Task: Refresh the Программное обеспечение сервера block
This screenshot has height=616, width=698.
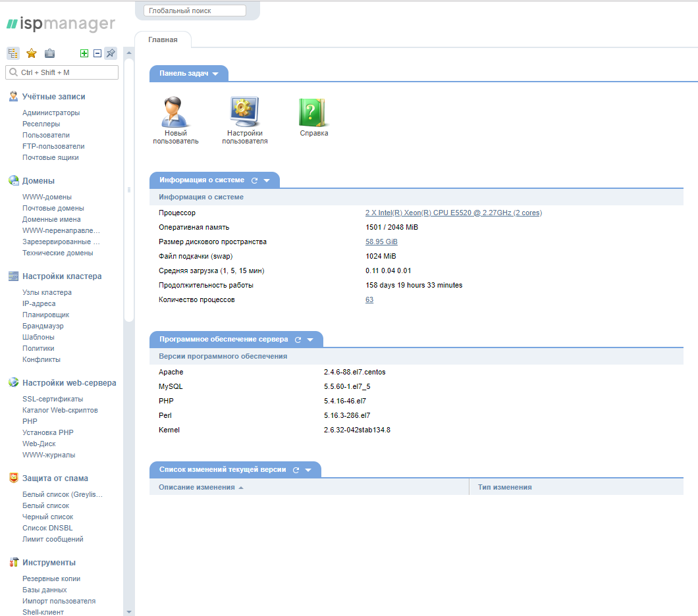Action: point(298,340)
